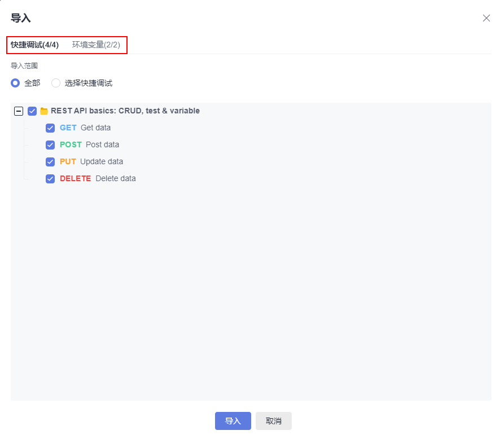Collapse the REST API basics tree node
The height and width of the screenshot is (439, 504).
point(19,111)
